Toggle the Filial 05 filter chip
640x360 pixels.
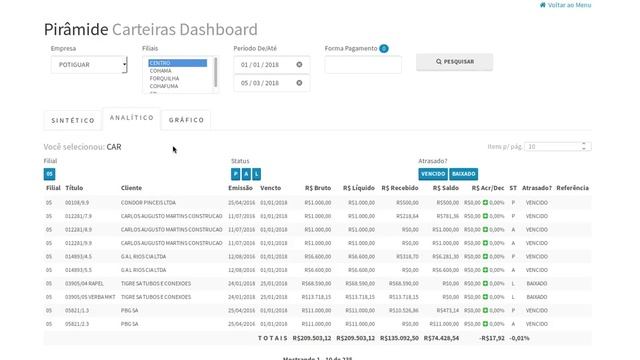point(49,174)
